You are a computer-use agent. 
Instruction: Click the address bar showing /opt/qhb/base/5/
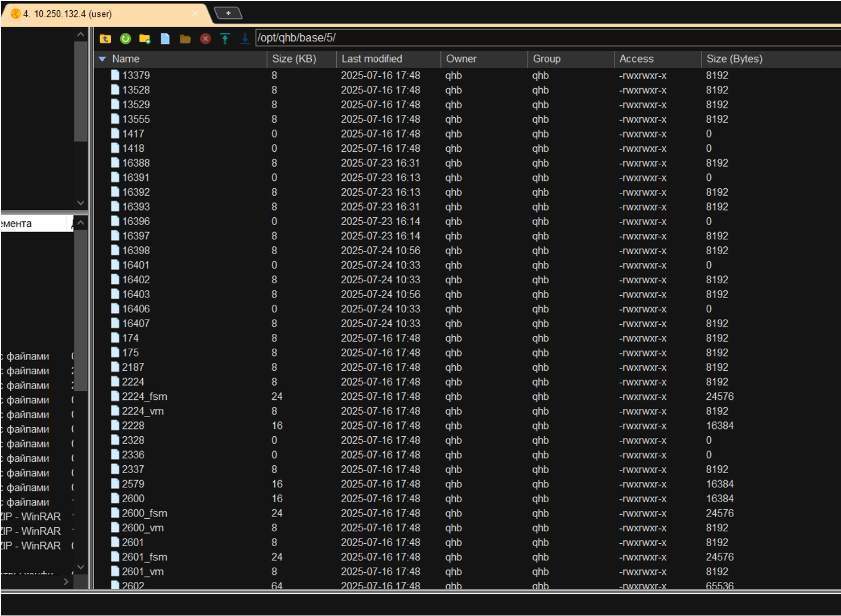tap(398, 38)
